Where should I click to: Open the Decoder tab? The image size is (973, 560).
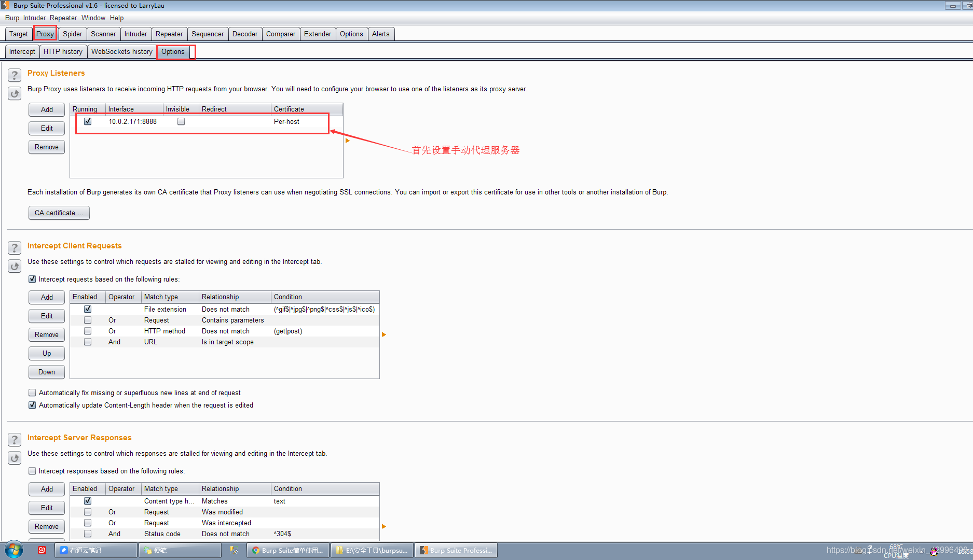coord(245,34)
